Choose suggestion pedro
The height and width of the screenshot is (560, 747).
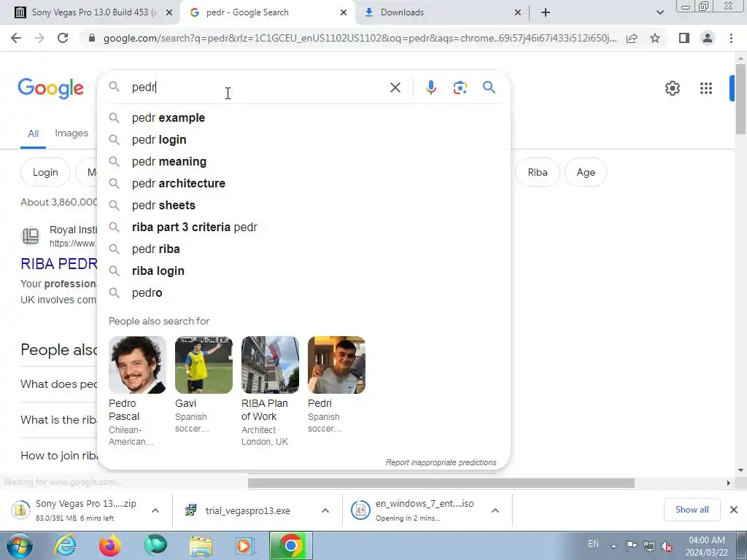pos(304,293)
